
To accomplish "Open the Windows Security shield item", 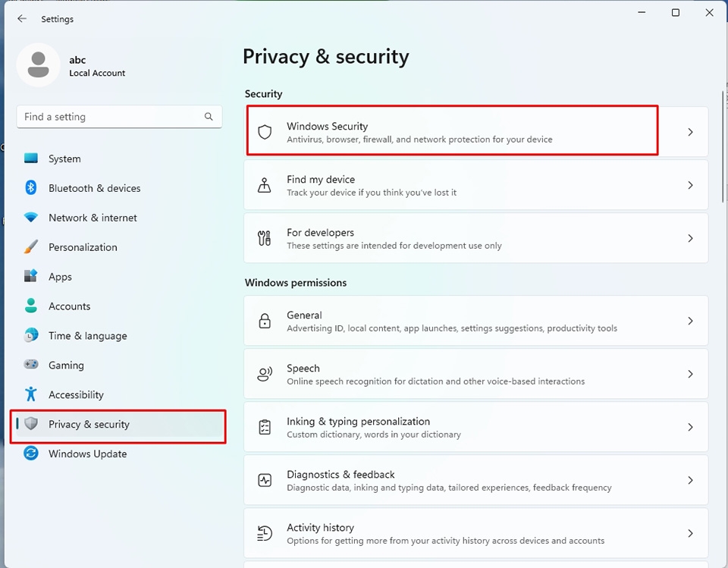I will (451, 131).
